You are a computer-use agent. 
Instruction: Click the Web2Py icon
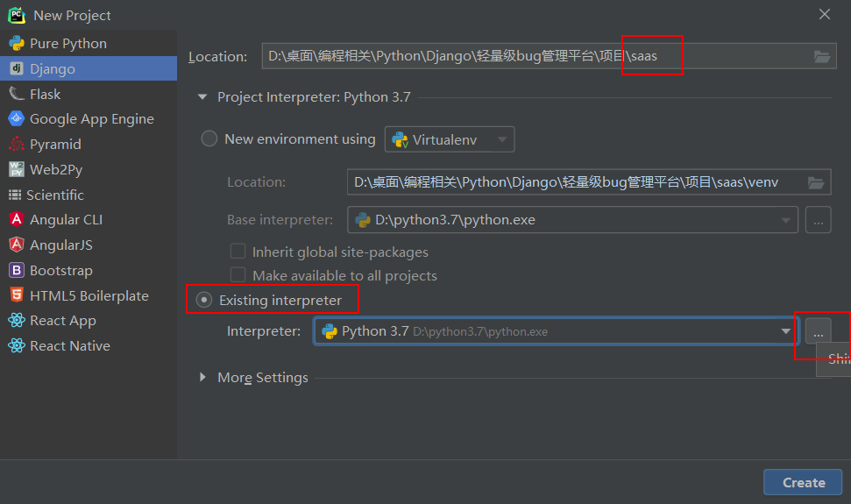17,169
